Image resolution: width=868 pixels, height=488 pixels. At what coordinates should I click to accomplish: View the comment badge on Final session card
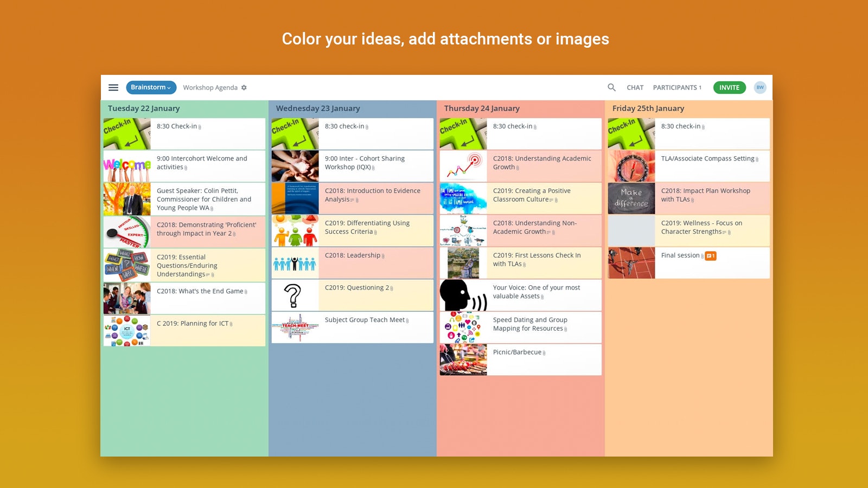point(711,255)
